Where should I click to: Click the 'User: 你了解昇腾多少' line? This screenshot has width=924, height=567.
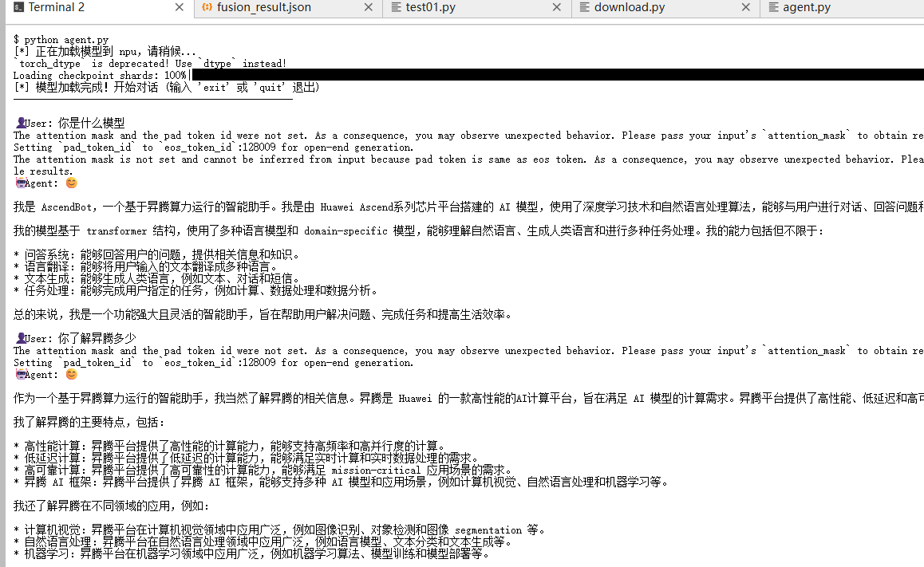pyautogui.click(x=76, y=339)
